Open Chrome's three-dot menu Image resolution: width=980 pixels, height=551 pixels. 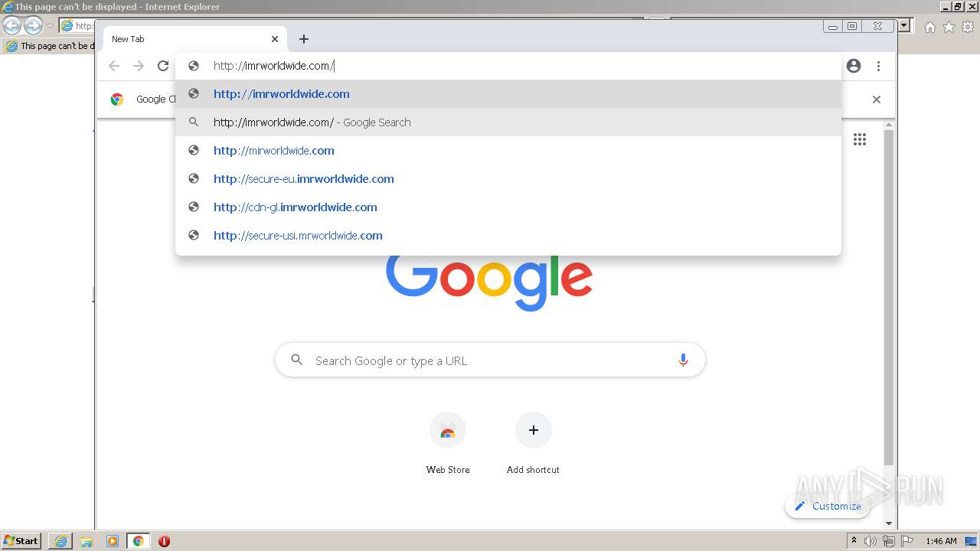point(878,66)
